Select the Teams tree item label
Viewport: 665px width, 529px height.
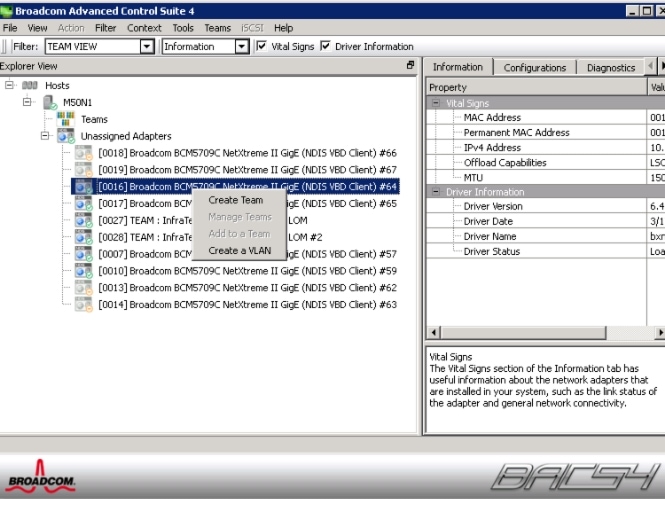click(x=94, y=120)
